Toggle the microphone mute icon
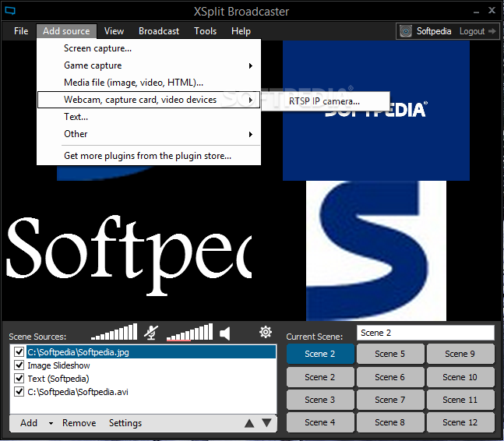 click(151, 333)
